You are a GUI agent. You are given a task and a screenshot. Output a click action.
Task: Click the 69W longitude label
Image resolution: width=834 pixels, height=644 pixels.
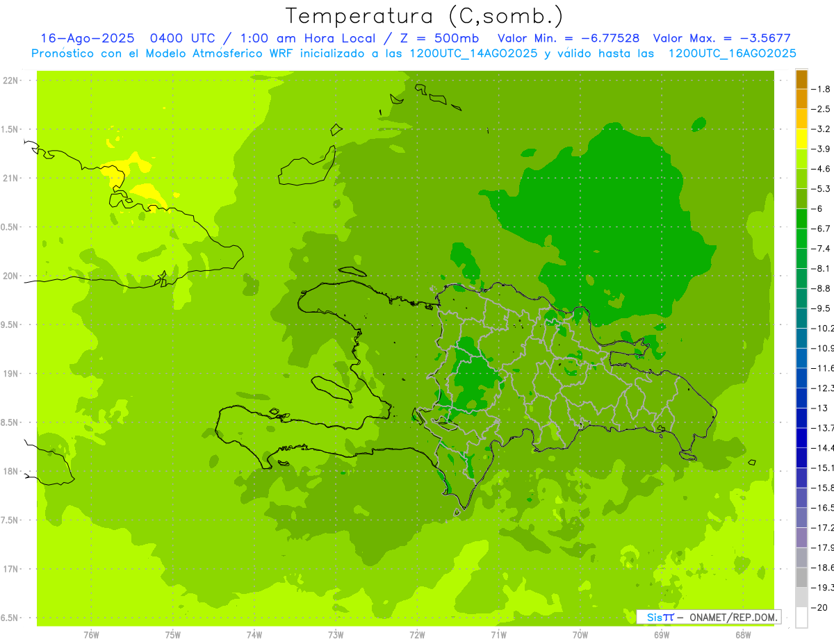[662, 634]
